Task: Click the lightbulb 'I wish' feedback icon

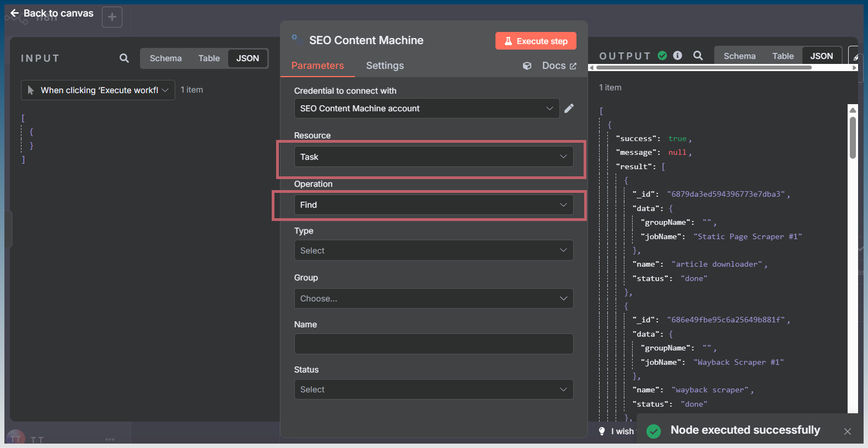Action: pos(602,431)
